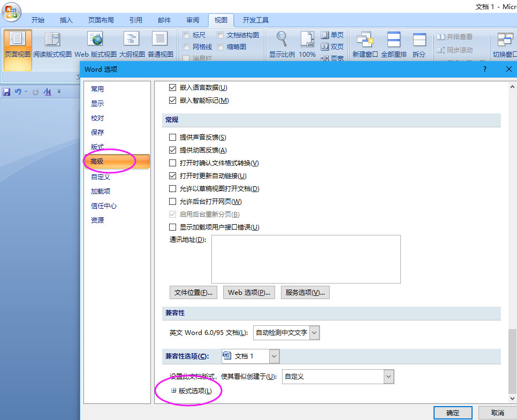
Task: Open the 兼容性选项 文档 1 dropdown
Action: tap(274, 356)
